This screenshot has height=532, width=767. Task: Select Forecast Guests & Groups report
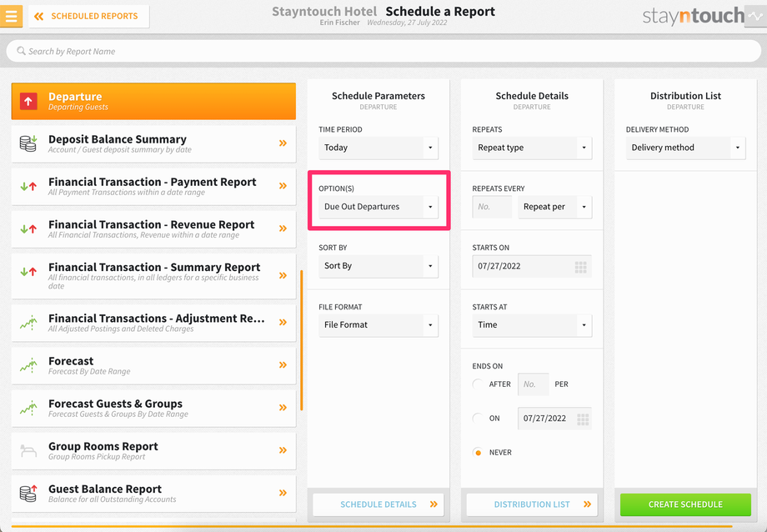(153, 408)
